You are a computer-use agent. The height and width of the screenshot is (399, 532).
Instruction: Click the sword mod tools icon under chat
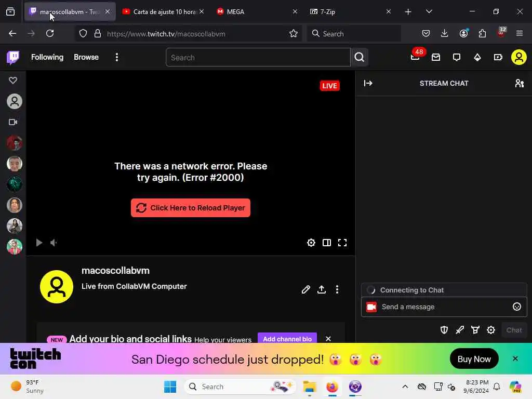[x=460, y=330]
